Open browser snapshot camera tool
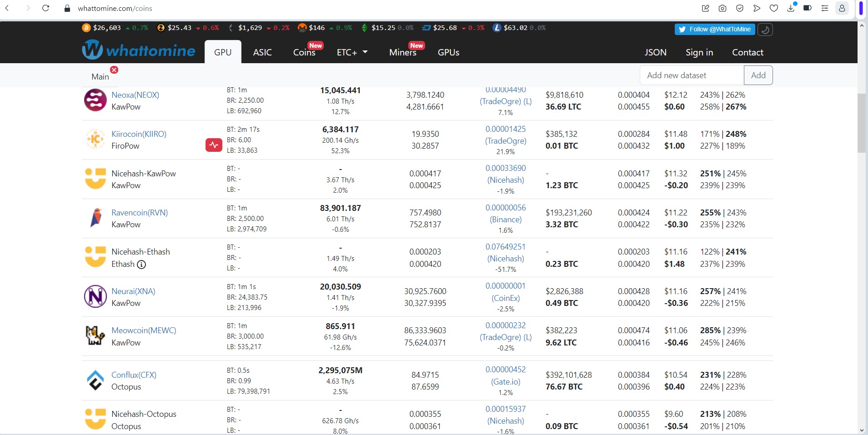The height and width of the screenshot is (435, 868). 722,8
